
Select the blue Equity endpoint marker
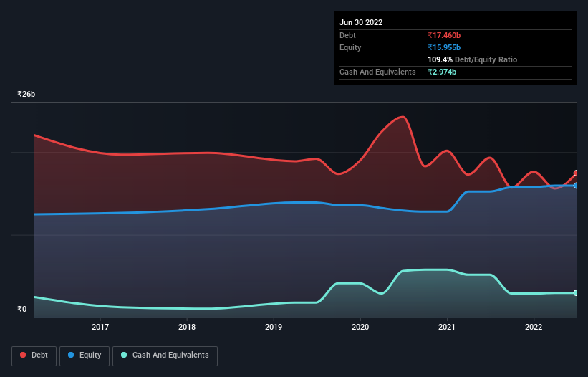click(576, 186)
